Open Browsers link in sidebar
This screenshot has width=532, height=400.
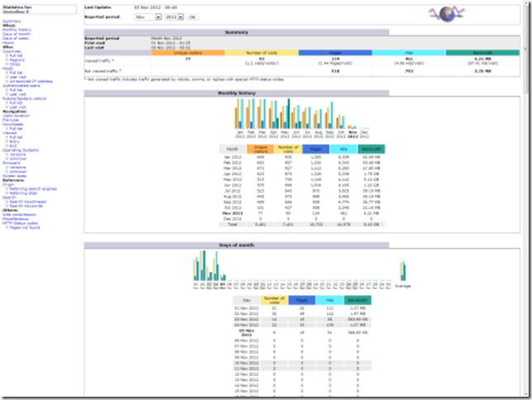[12, 163]
